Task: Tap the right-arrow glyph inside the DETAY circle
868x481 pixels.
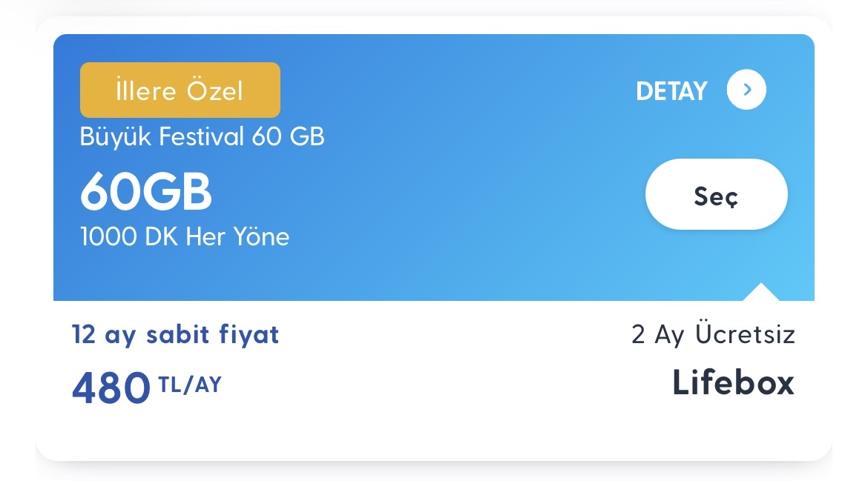Action: point(747,90)
